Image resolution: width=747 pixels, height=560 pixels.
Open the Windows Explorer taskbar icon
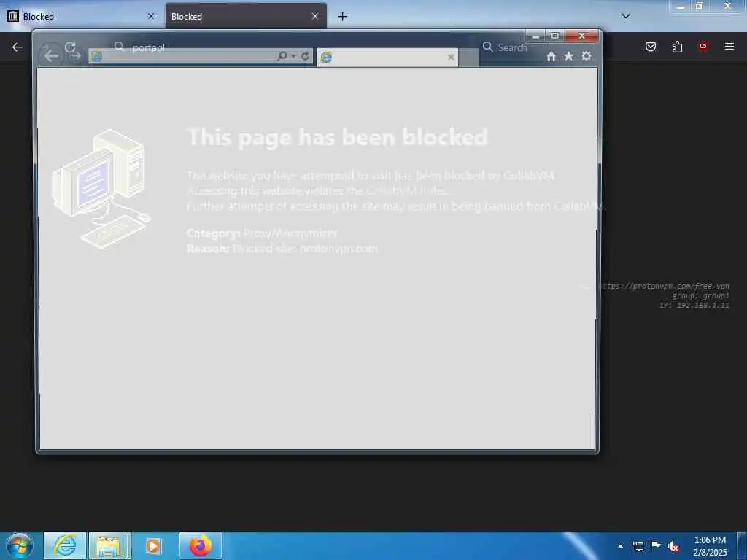pyautogui.click(x=109, y=545)
